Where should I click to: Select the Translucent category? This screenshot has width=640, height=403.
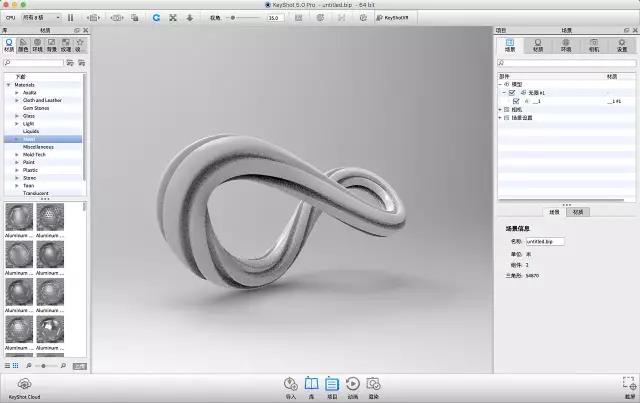pos(36,193)
